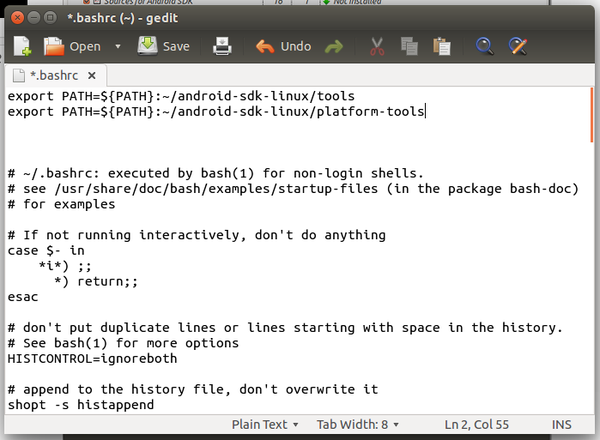Click the Open button label

tap(85, 47)
